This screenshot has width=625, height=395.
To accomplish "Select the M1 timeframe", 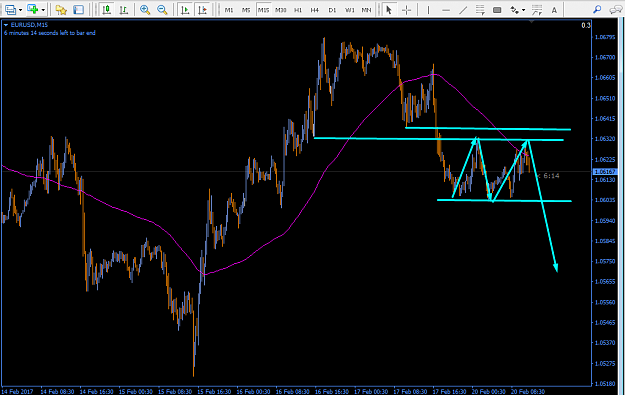I will point(229,10).
